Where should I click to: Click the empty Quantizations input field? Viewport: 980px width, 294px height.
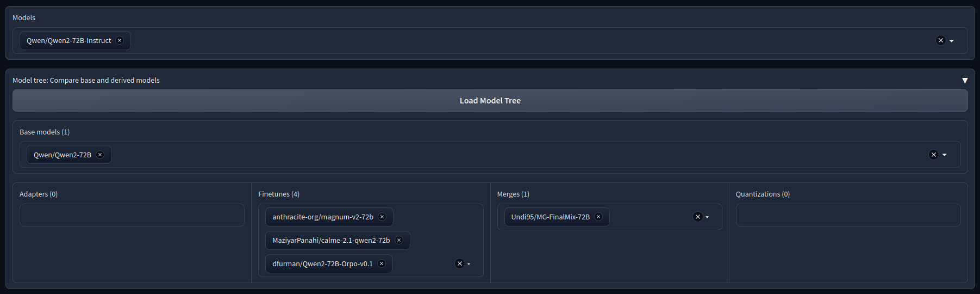[x=847, y=215]
